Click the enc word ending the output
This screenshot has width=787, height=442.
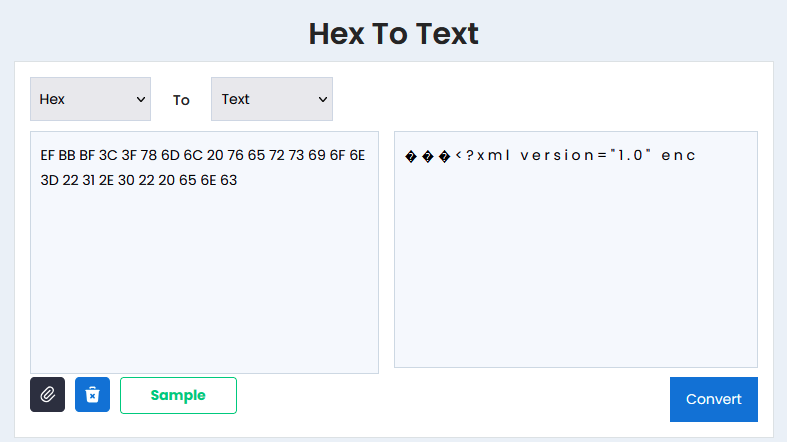(678, 156)
